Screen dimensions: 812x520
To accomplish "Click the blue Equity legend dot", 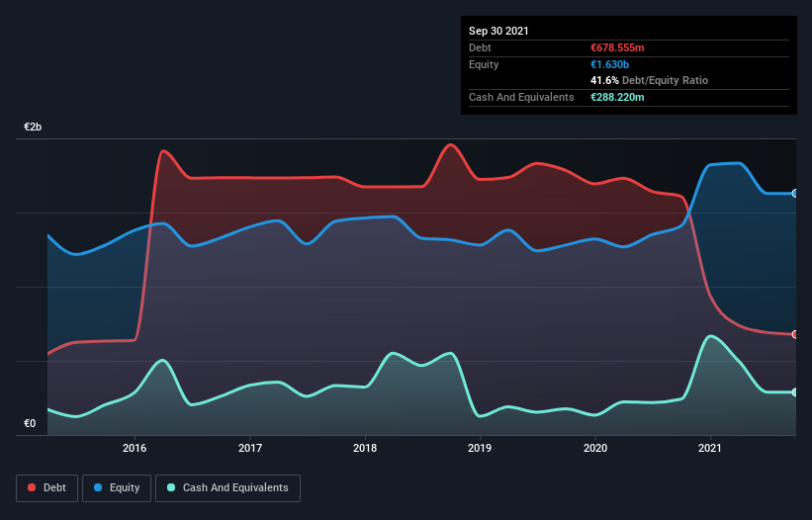I will 98,487.
